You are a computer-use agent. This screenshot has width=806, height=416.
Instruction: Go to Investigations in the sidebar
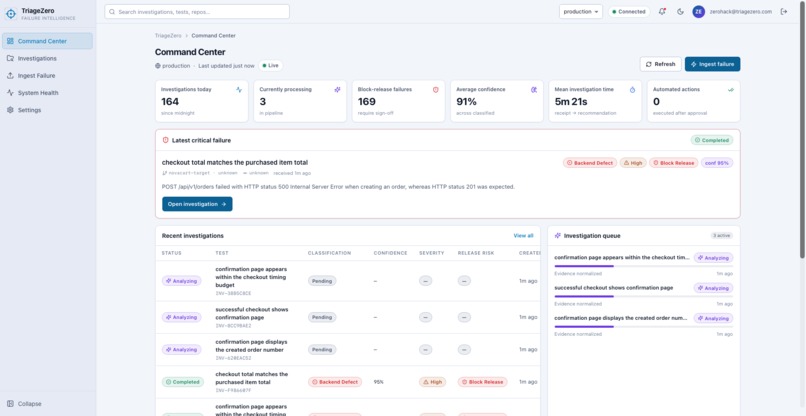(47, 58)
